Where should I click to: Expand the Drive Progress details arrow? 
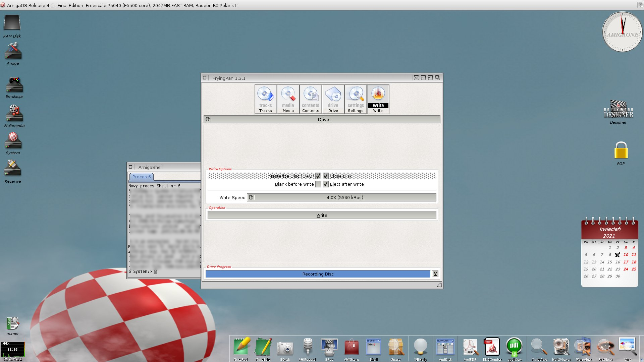tap(435, 274)
